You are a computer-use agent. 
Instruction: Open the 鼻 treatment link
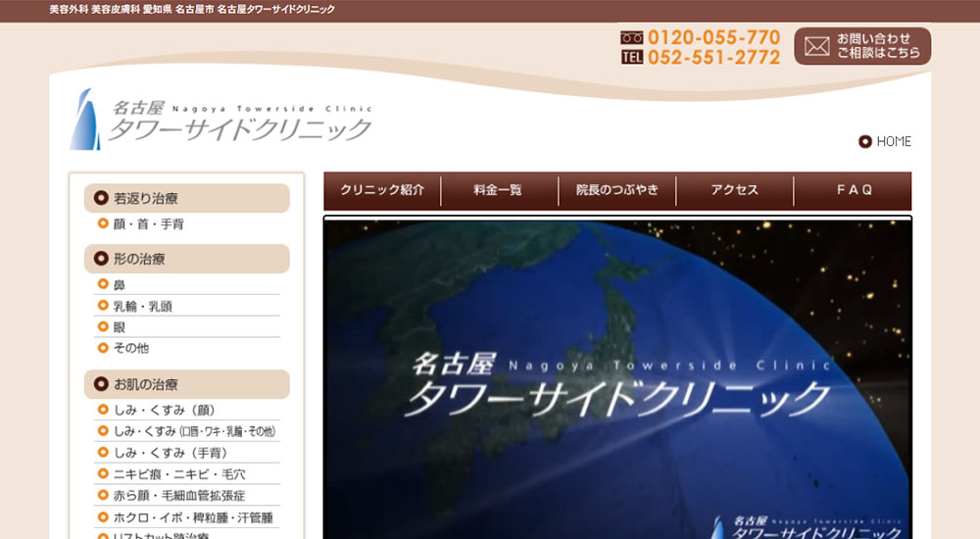pyautogui.click(x=120, y=284)
